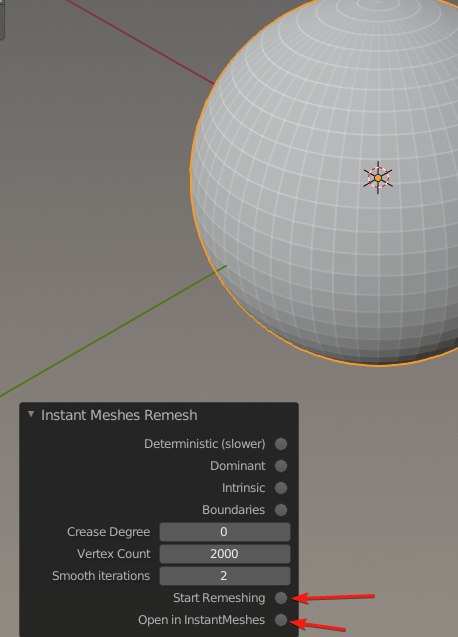The width and height of the screenshot is (458, 637).
Task: Enable the Boundaries option
Action: click(281, 510)
